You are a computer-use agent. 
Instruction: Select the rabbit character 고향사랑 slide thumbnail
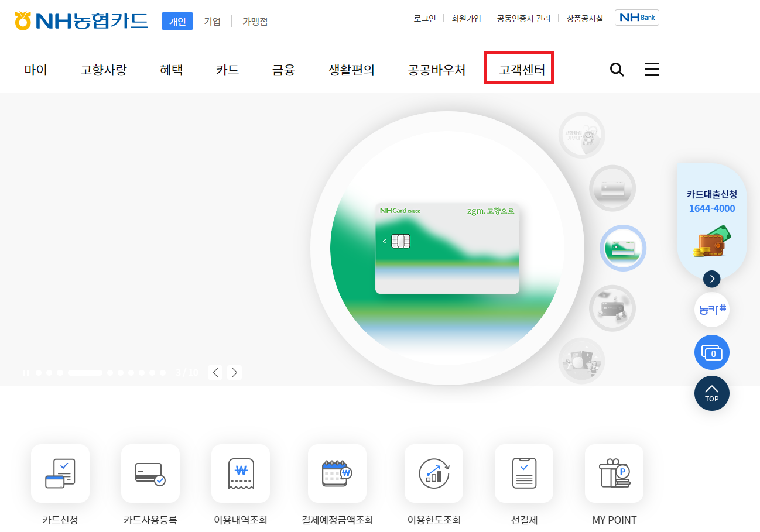tap(581, 135)
